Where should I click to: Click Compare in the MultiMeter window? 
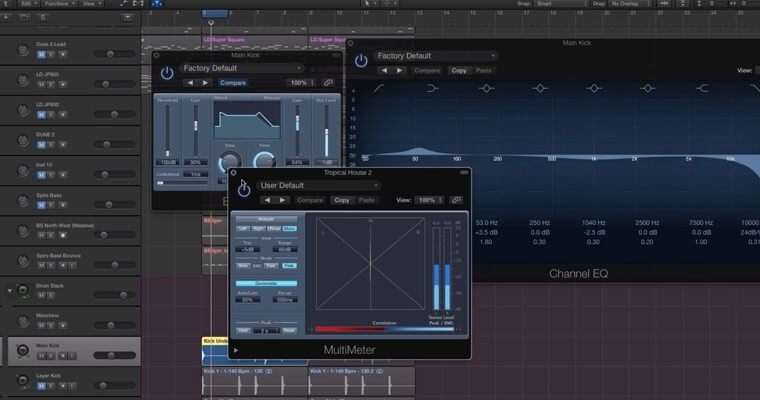pyautogui.click(x=310, y=200)
